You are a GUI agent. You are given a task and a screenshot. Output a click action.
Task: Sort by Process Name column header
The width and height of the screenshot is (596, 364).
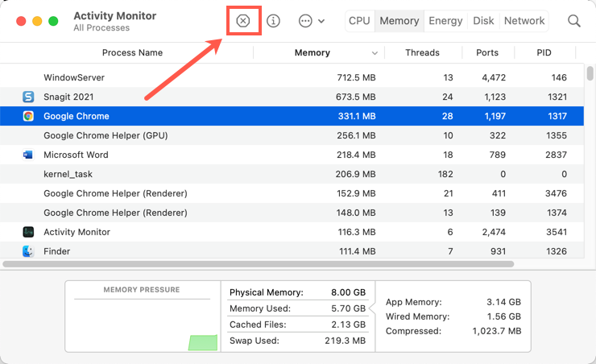pos(132,52)
